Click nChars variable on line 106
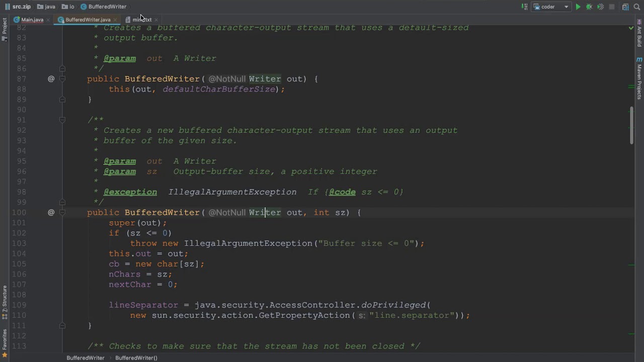This screenshot has height=362, width=644. [125, 274]
